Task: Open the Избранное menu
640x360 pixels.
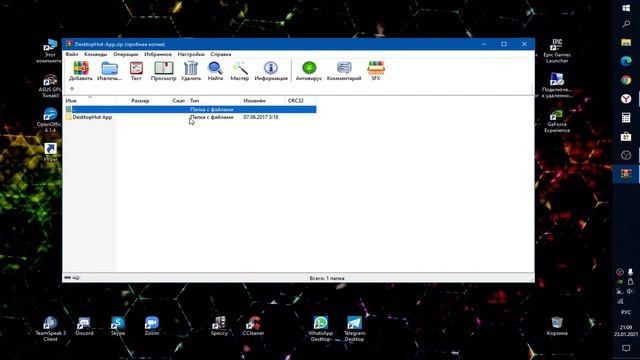Action: click(158, 54)
